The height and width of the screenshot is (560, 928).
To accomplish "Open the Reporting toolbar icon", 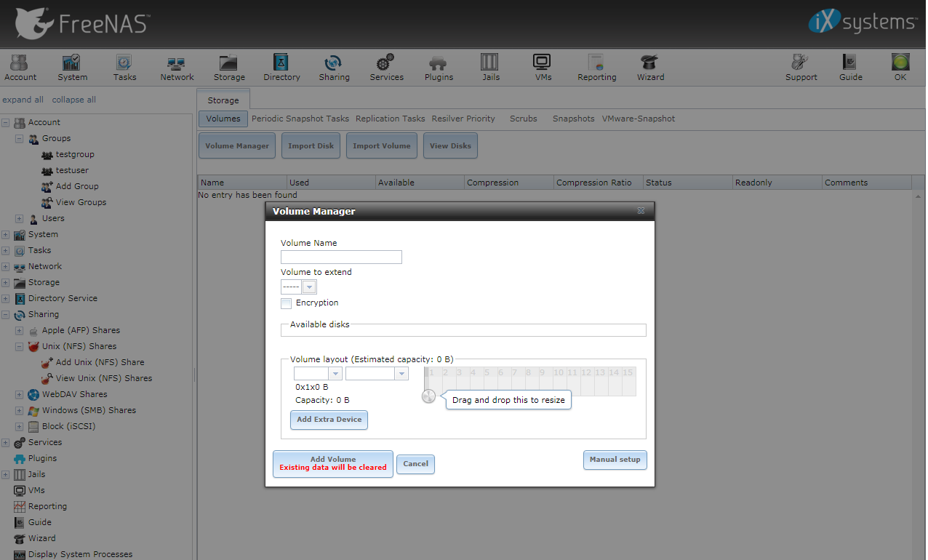I will [x=597, y=68].
